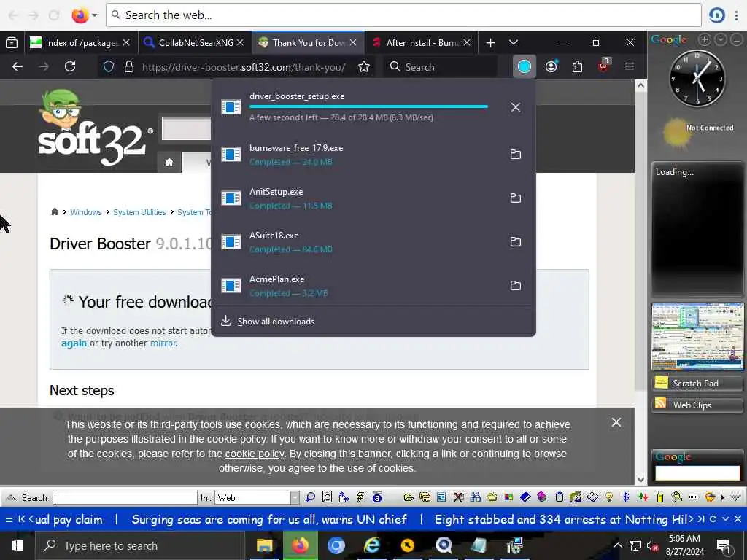Click the top Search the web field

click(403, 15)
